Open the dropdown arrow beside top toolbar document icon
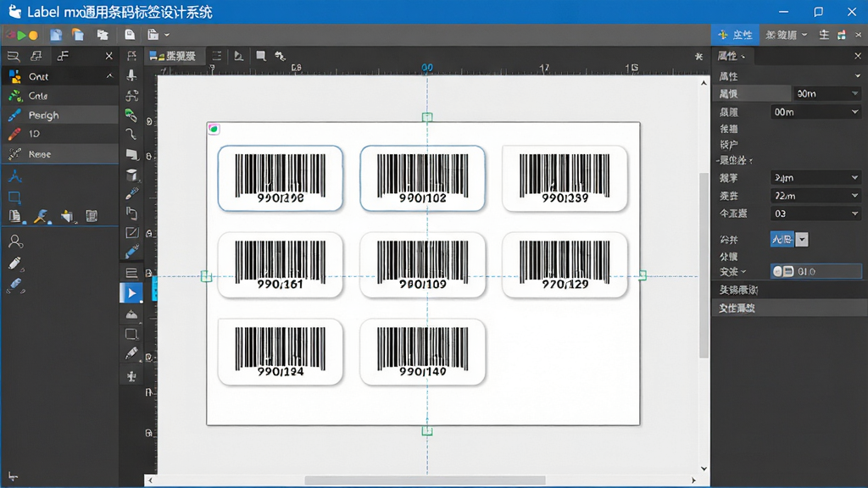The height and width of the screenshot is (488, 868). [167, 35]
